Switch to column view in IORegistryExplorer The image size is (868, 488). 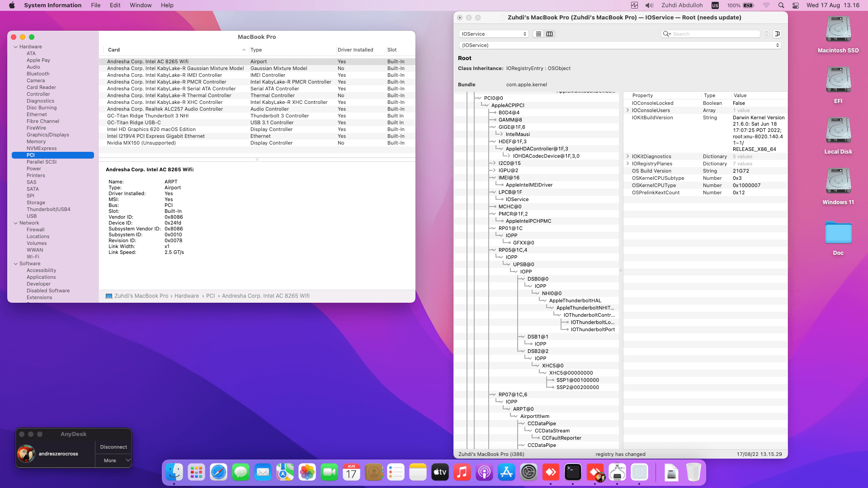click(x=550, y=34)
